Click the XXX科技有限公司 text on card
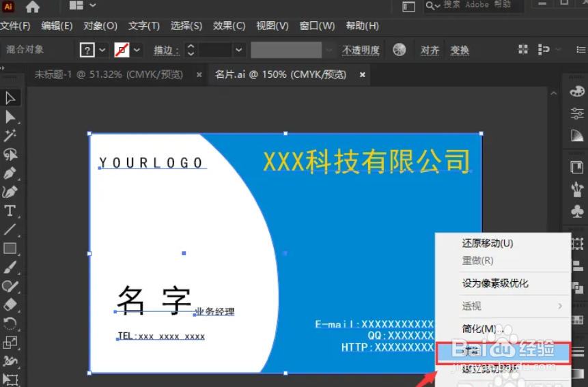This screenshot has width=588, height=387. click(367, 162)
